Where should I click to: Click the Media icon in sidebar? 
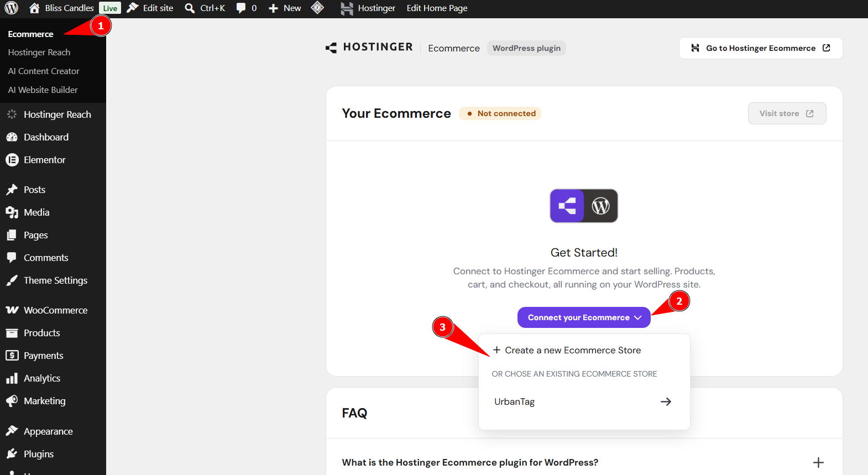click(12, 212)
